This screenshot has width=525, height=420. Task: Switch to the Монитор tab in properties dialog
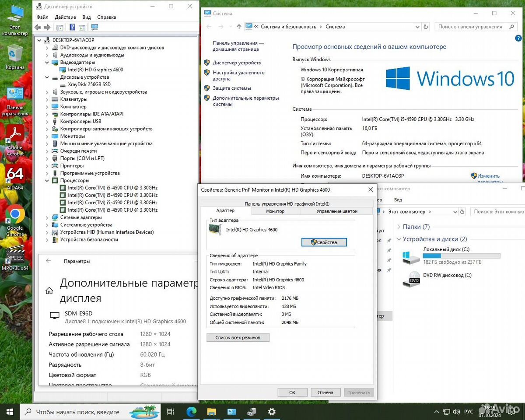275,211
